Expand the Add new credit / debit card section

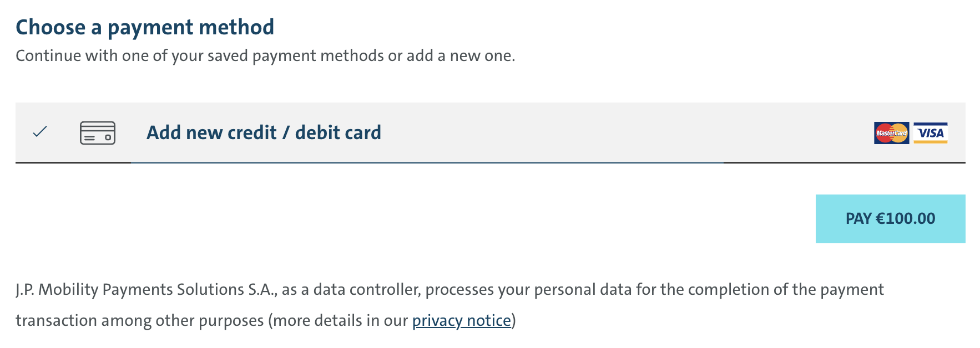point(264,132)
